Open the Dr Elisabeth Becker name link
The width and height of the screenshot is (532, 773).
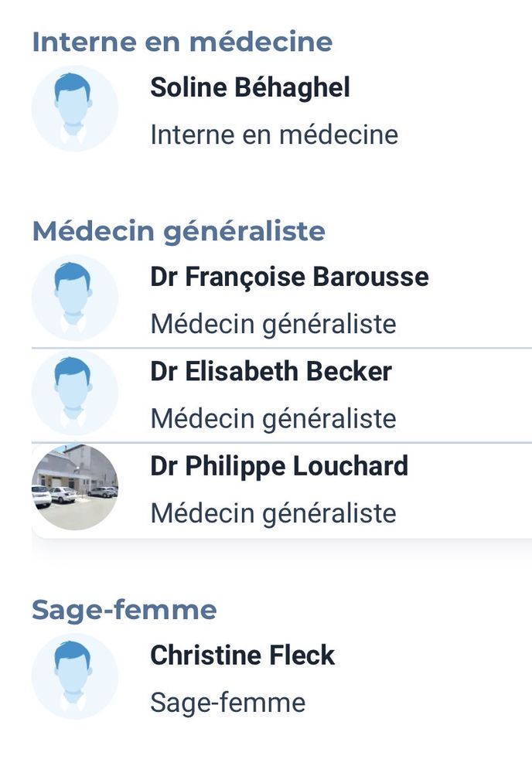pos(271,372)
